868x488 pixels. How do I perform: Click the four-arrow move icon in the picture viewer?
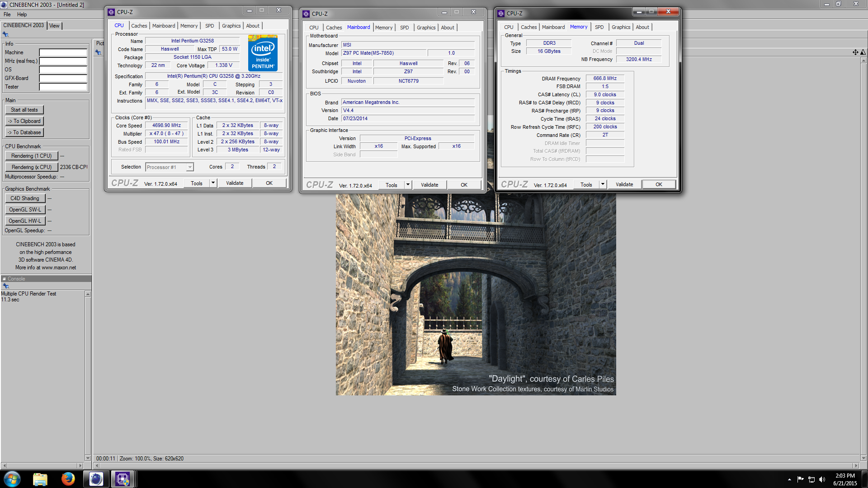(855, 52)
